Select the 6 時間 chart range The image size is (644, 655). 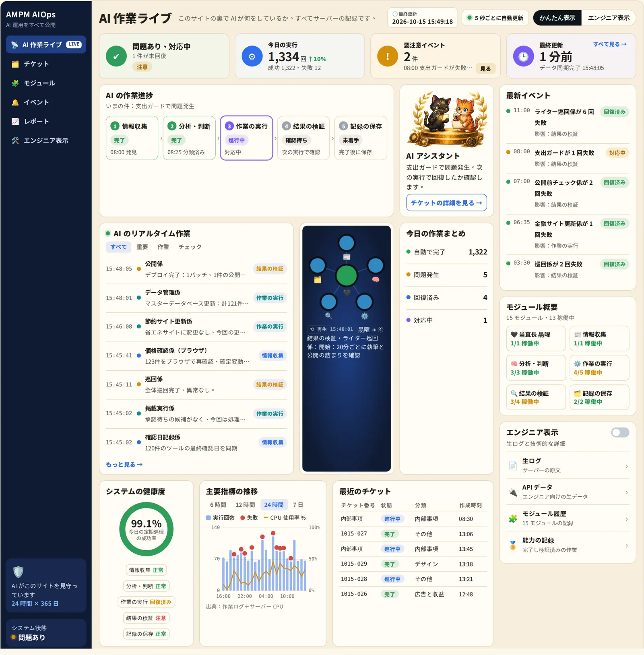[x=218, y=505]
